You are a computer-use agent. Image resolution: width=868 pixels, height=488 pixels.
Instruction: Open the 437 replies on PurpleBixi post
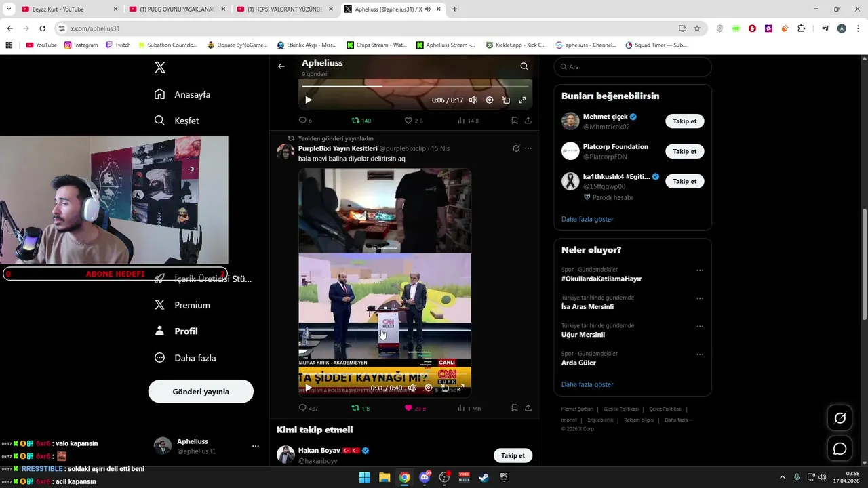309,408
